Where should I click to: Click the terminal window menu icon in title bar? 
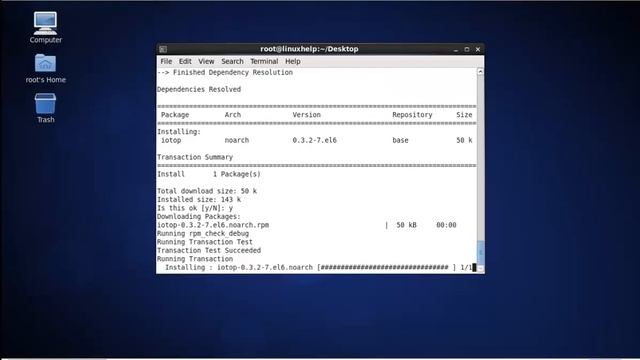163,49
